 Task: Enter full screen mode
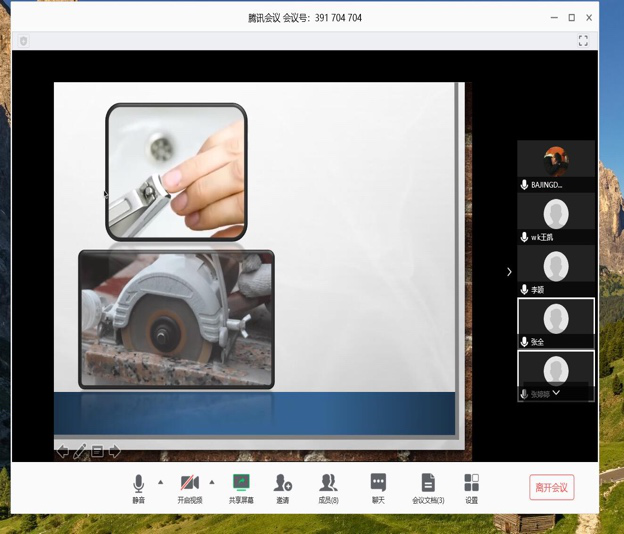583,41
